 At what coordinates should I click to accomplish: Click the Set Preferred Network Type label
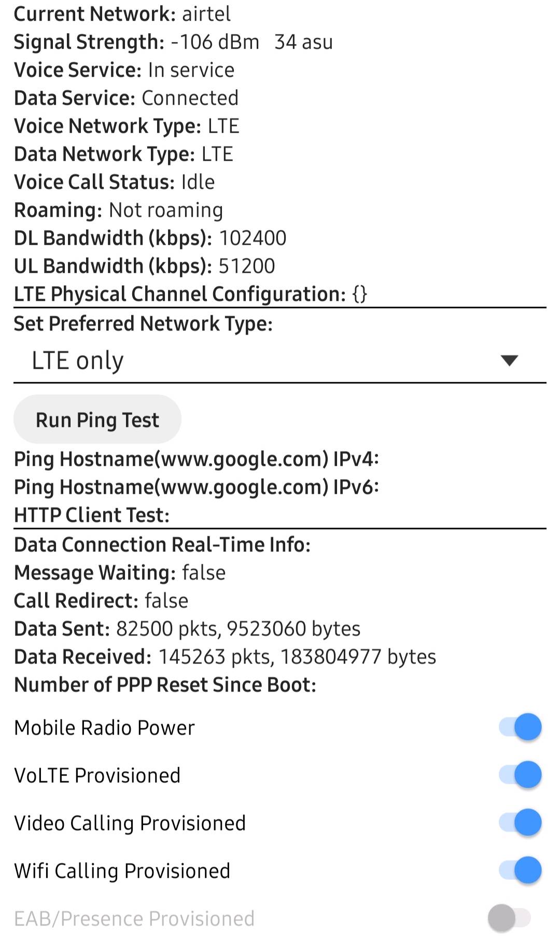(143, 324)
